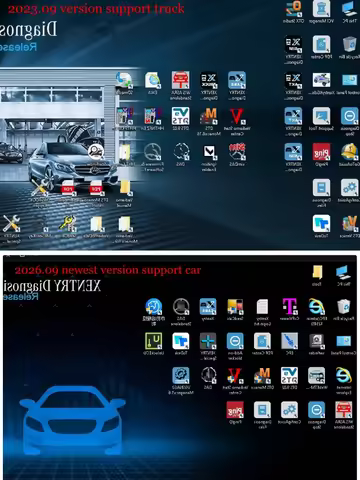Launch WIS ASRA Standalone on the top desktop
The image size is (360, 480).
pyautogui.click(x=181, y=80)
